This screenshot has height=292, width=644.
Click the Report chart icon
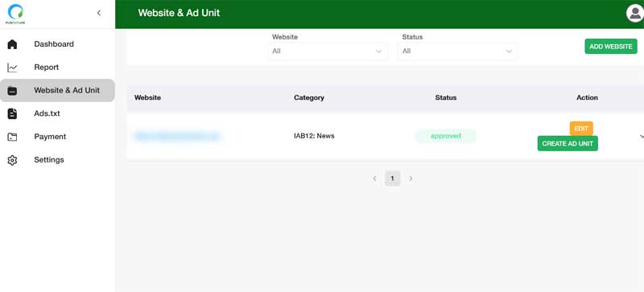click(x=12, y=68)
